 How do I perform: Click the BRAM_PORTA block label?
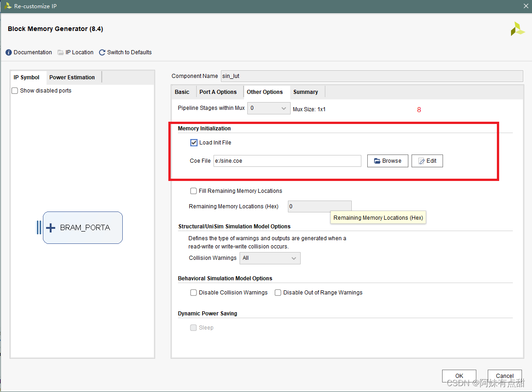pos(85,227)
